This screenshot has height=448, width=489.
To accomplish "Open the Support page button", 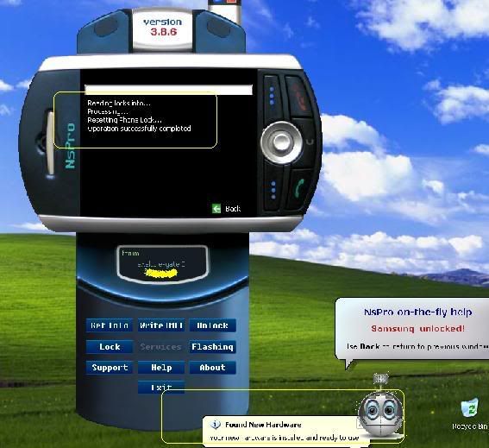I will tap(110, 368).
